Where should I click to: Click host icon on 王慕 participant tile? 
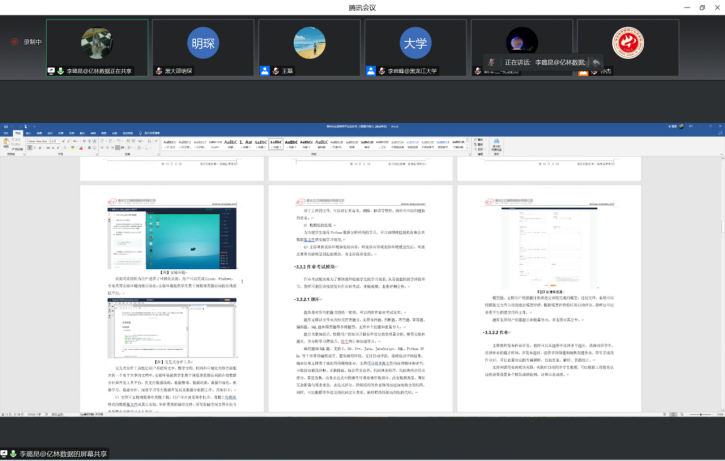point(265,71)
